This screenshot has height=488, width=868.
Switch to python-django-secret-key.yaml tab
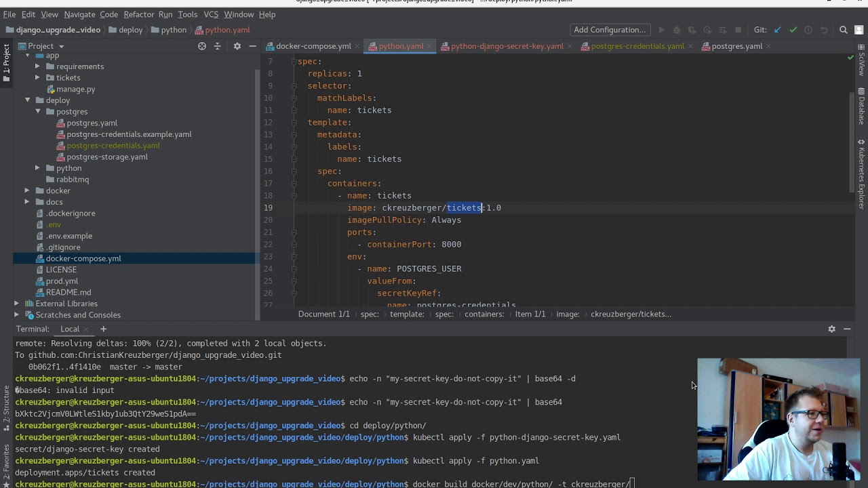(507, 46)
